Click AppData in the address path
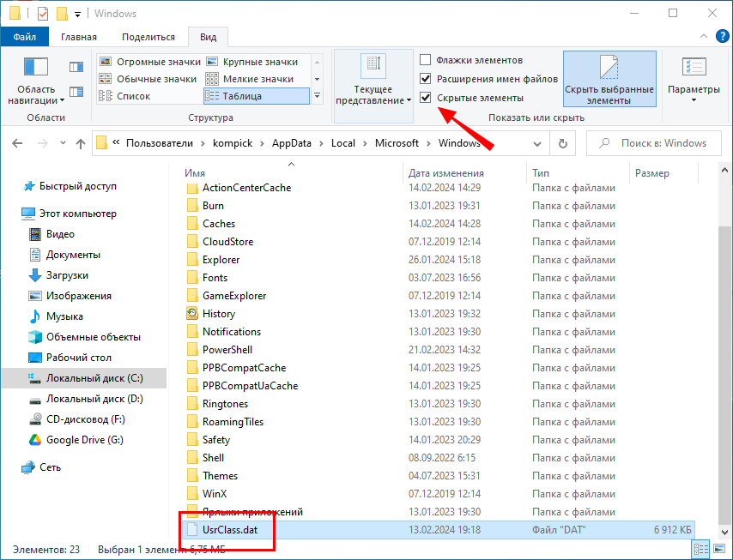 pyautogui.click(x=292, y=143)
